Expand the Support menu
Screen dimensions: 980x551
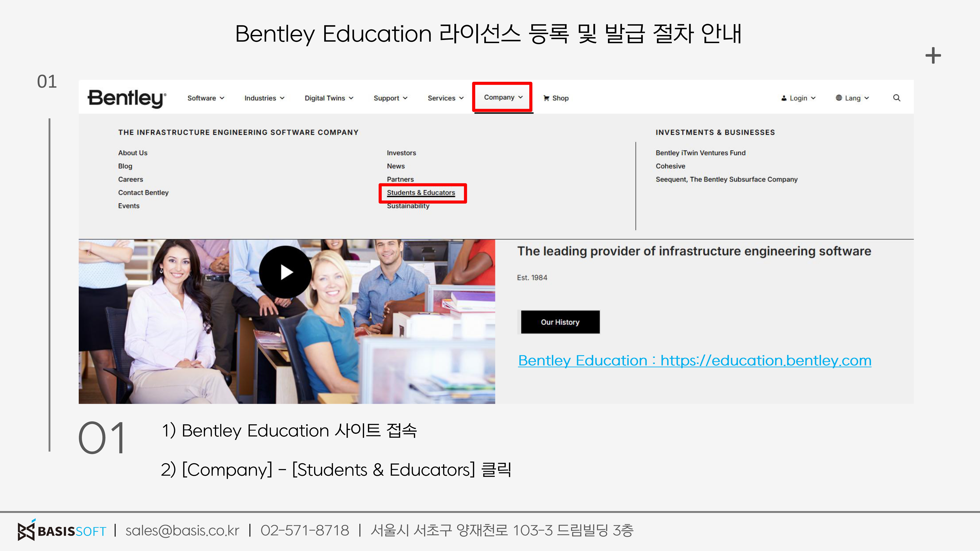point(390,98)
